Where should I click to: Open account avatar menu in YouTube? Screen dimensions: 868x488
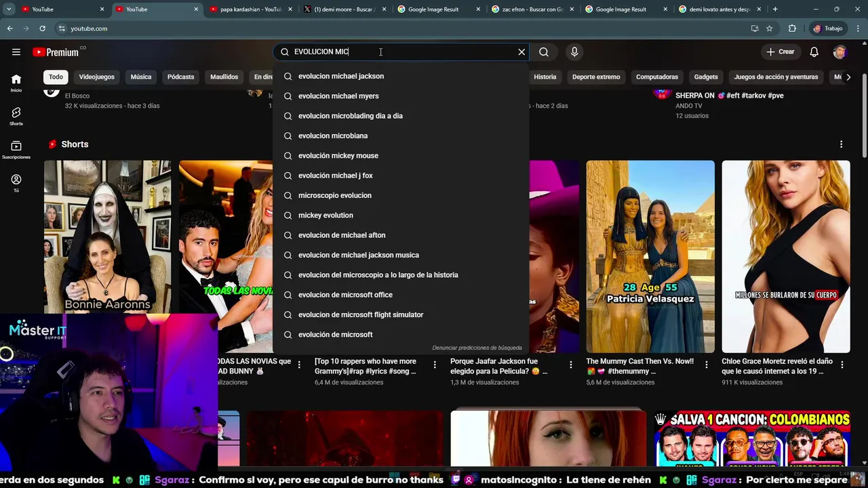[x=840, y=52]
